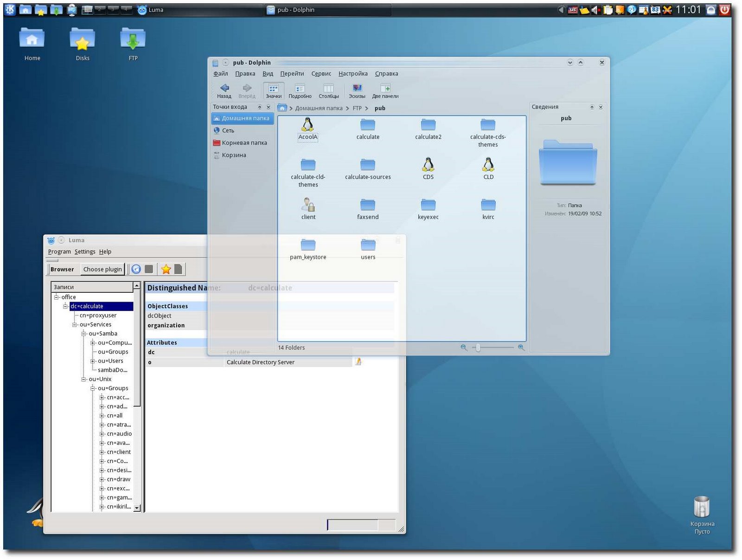The height and width of the screenshot is (560, 742).
Task: Click the Назад back arrow in Dolphin
Action: pos(224,91)
